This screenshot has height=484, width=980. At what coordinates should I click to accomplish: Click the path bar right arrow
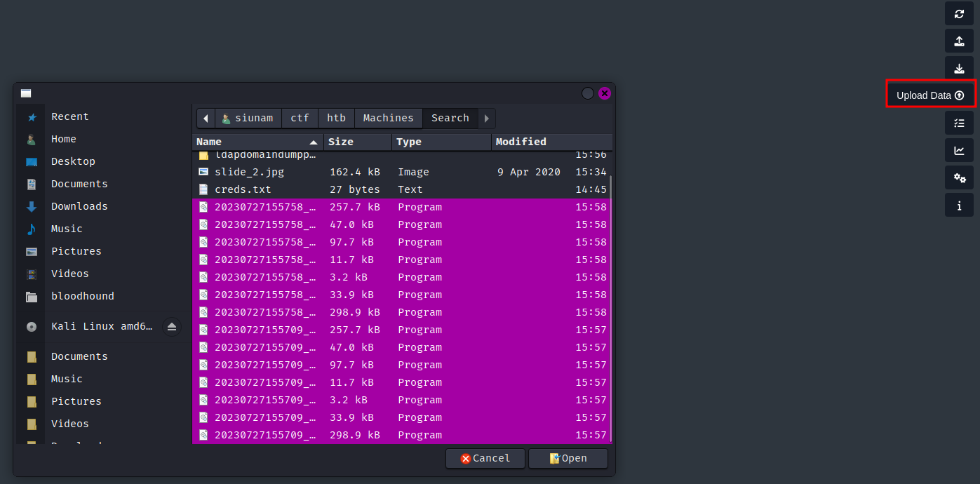point(487,119)
